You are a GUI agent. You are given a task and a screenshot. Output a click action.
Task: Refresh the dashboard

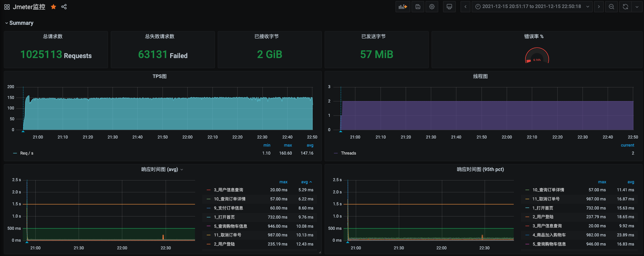[625, 7]
